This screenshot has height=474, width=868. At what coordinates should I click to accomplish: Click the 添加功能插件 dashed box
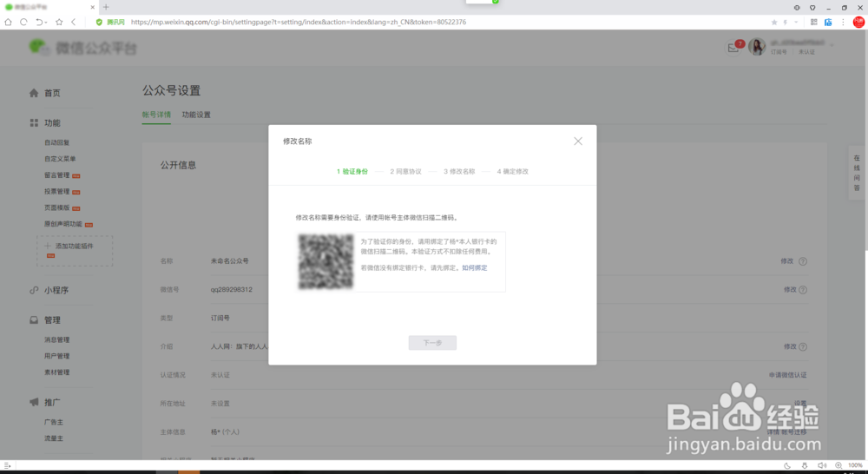click(x=75, y=251)
